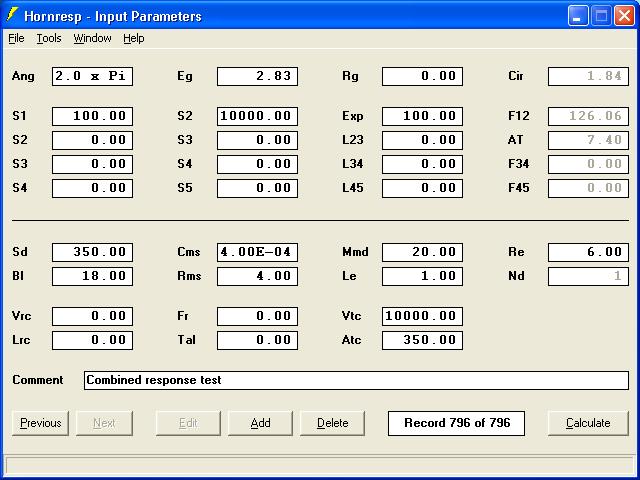Click the greyed-out Edit button
Viewport: 640px width, 480px height.
[x=188, y=423]
